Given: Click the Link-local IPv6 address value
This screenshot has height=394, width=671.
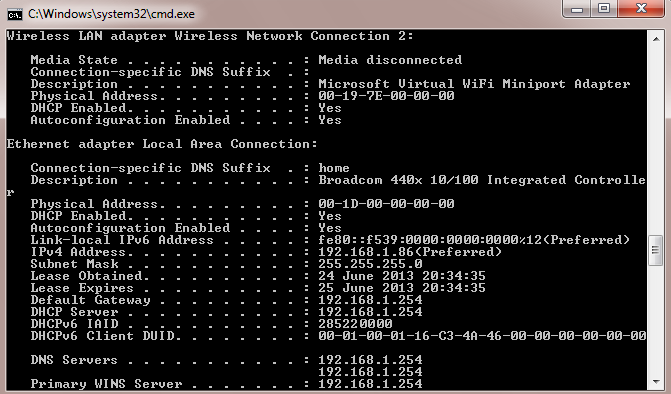Looking at the screenshot, I should (474, 240).
